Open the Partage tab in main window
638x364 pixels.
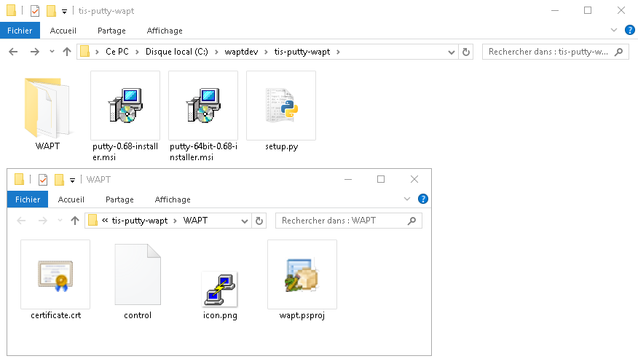pyautogui.click(x=111, y=31)
